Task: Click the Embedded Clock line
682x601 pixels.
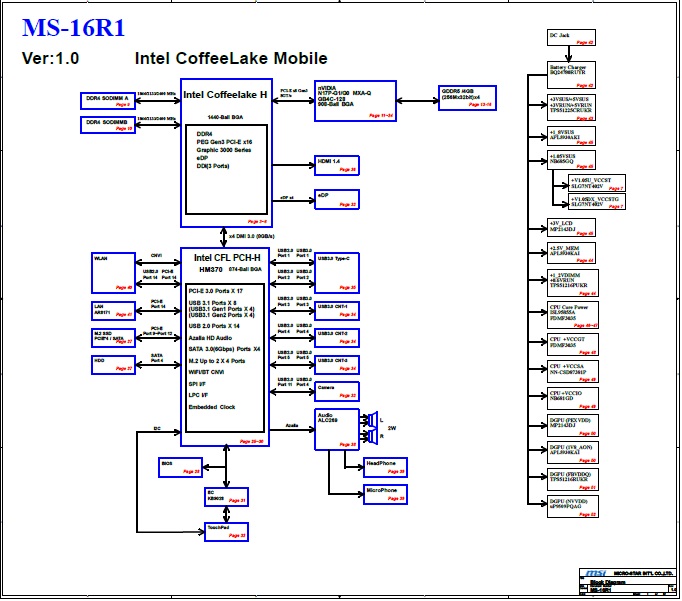Action: [x=212, y=407]
